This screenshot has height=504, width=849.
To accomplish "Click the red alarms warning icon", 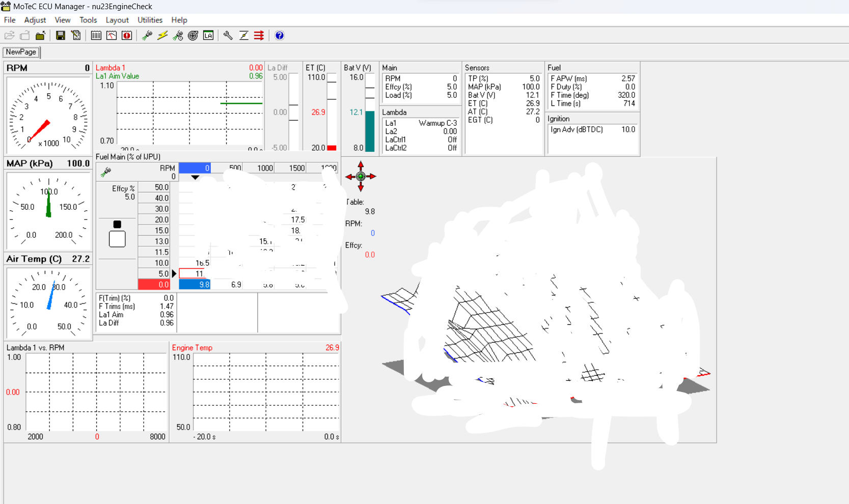I will [127, 36].
